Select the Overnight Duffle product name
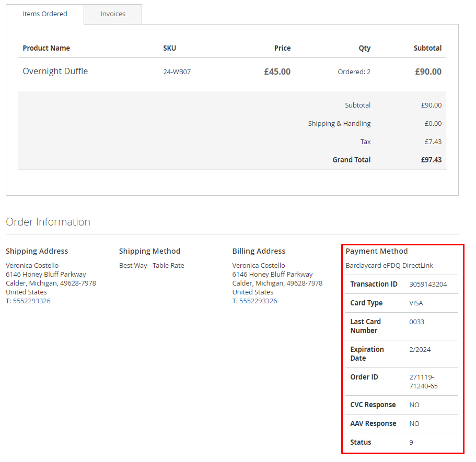This screenshot has height=462, width=476. click(x=55, y=72)
